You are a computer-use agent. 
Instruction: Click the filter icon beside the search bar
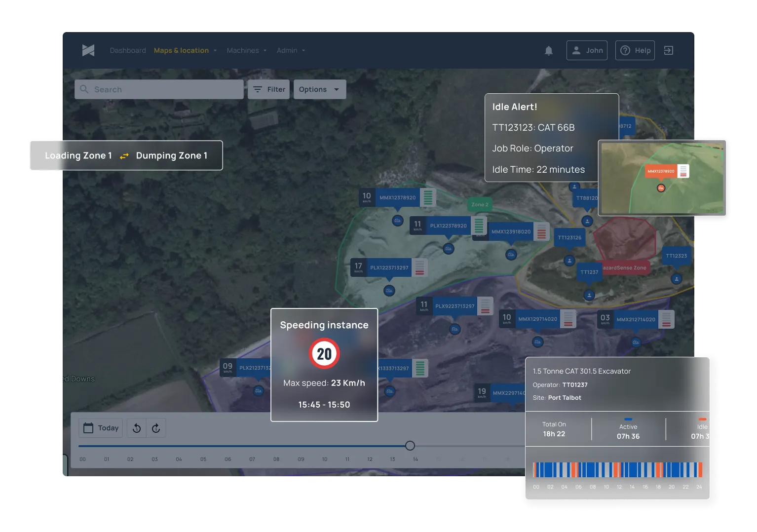(x=258, y=89)
